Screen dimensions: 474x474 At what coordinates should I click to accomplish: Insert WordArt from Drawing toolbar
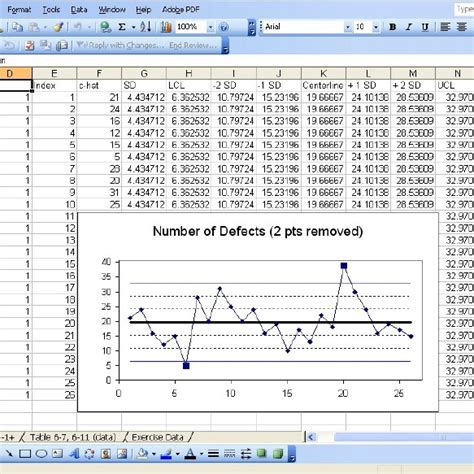click(x=74, y=453)
